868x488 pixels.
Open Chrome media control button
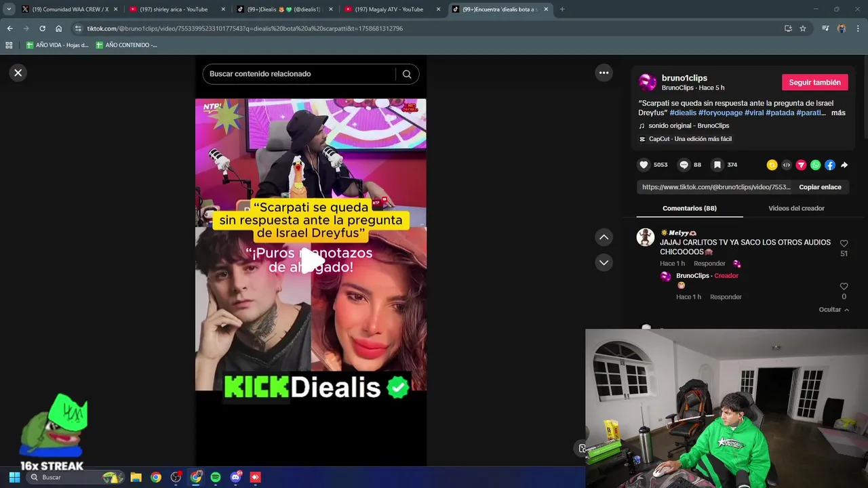[x=825, y=28]
